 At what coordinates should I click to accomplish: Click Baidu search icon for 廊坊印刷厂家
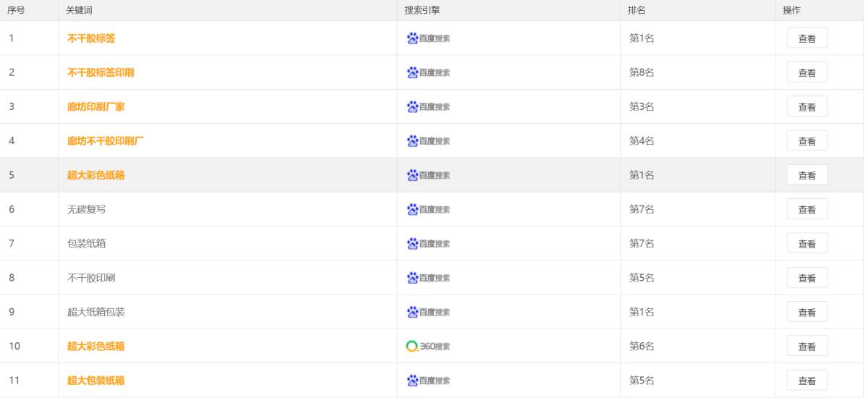click(x=428, y=107)
